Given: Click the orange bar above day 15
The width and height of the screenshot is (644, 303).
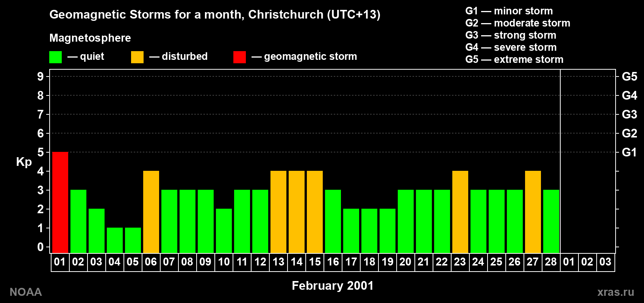Looking at the screenshot, I should [315, 212].
